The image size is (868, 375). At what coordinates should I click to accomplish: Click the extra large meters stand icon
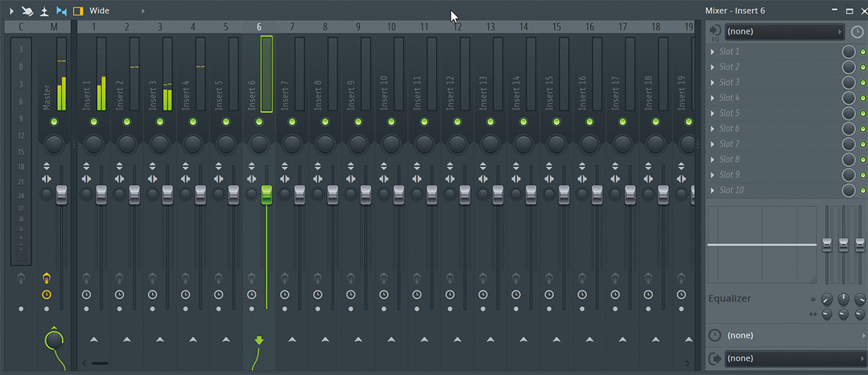pos(45,11)
